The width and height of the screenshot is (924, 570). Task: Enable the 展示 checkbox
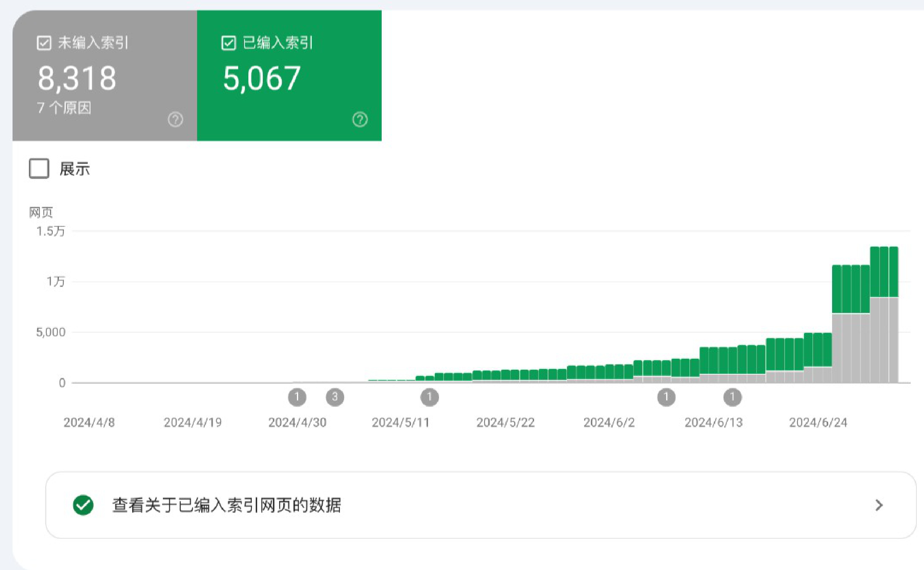(39, 168)
